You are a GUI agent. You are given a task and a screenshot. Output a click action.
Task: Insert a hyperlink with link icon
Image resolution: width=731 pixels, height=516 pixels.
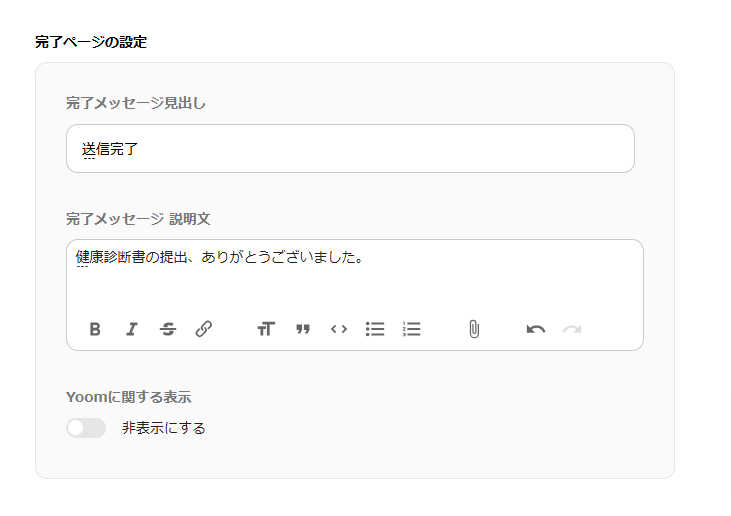pyautogui.click(x=204, y=329)
